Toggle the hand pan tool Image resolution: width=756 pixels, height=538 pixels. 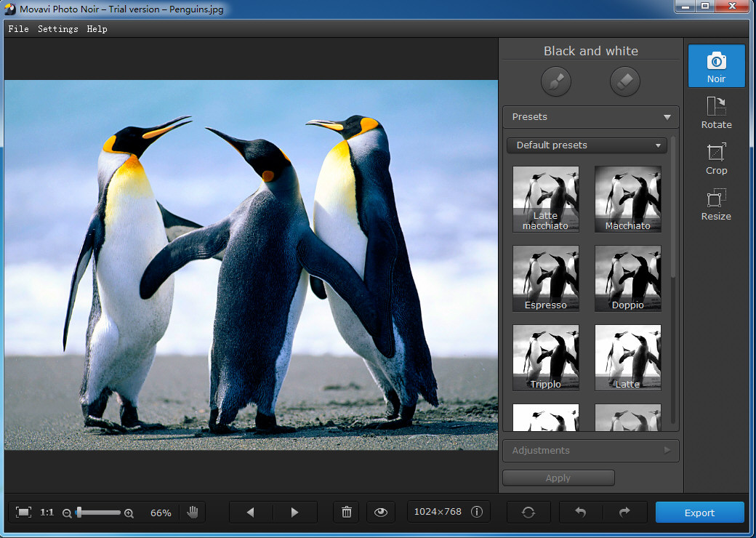[x=193, y=512]
